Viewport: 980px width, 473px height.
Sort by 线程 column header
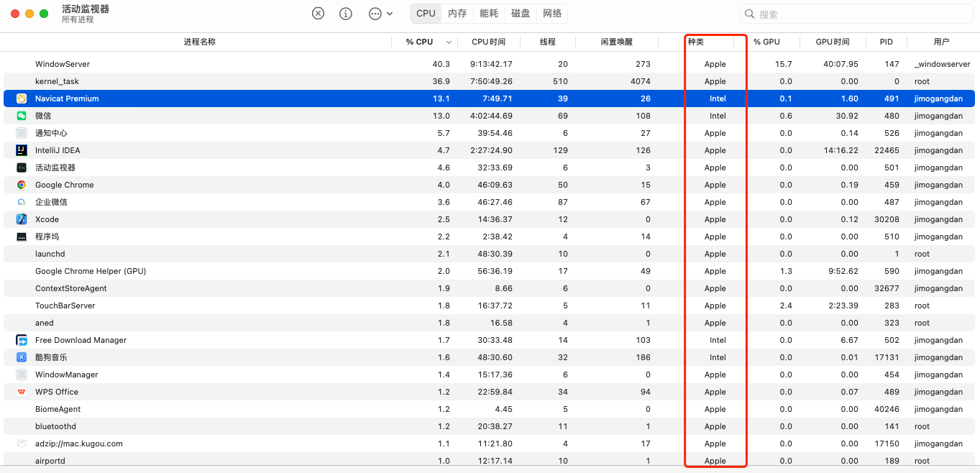coord(548,42)
